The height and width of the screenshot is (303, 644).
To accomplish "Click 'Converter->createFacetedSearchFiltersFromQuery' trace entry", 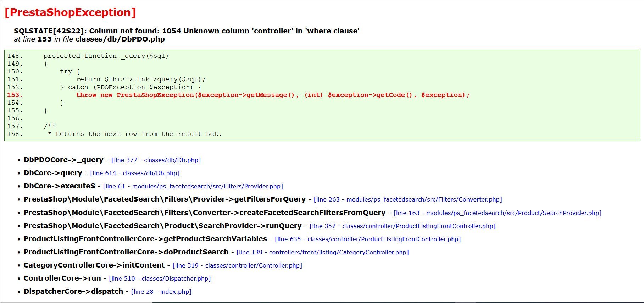I will click(x=205, y=213).
